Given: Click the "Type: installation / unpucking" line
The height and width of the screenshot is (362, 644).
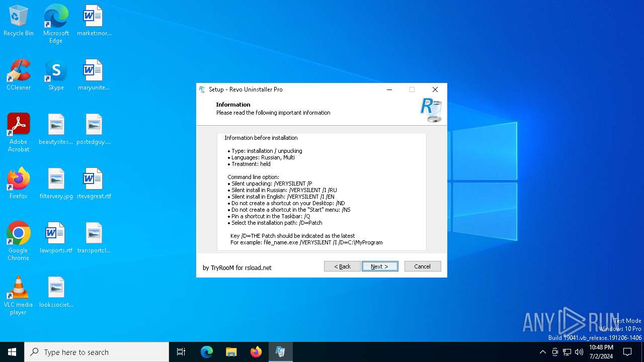Looking at the screenshot, I should pyautogui.click(x=265, y=151).
